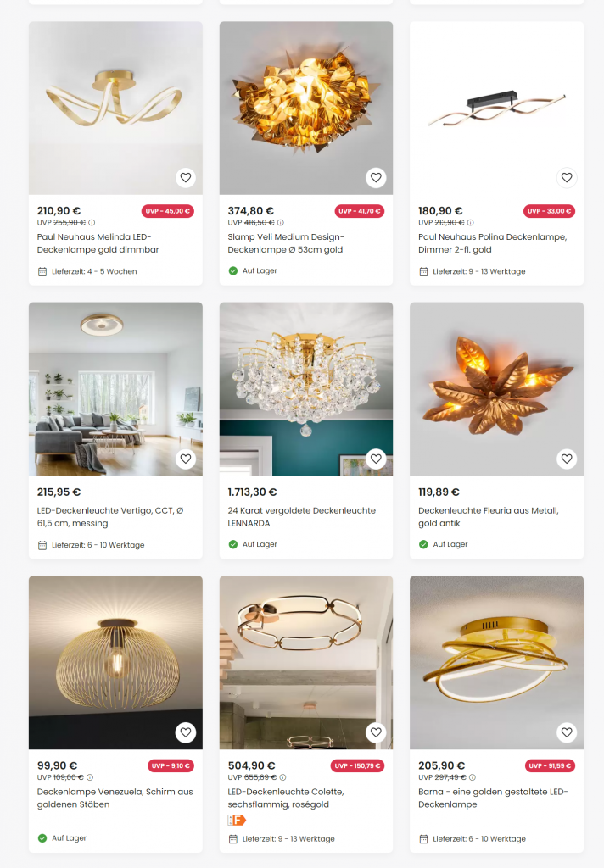The image size is (604, 868).
Task: Favorite the Barna golden LED lamp
Action: (567, 732)
